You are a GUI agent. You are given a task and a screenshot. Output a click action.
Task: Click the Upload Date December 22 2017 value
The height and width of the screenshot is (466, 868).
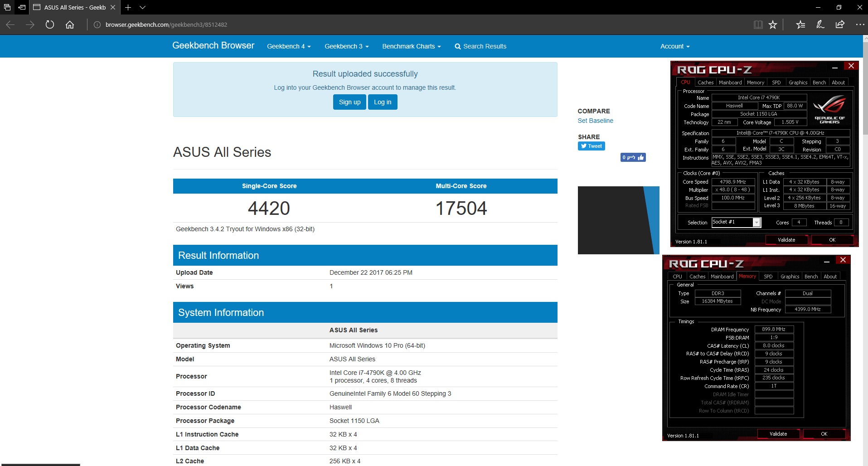(371, 272)
